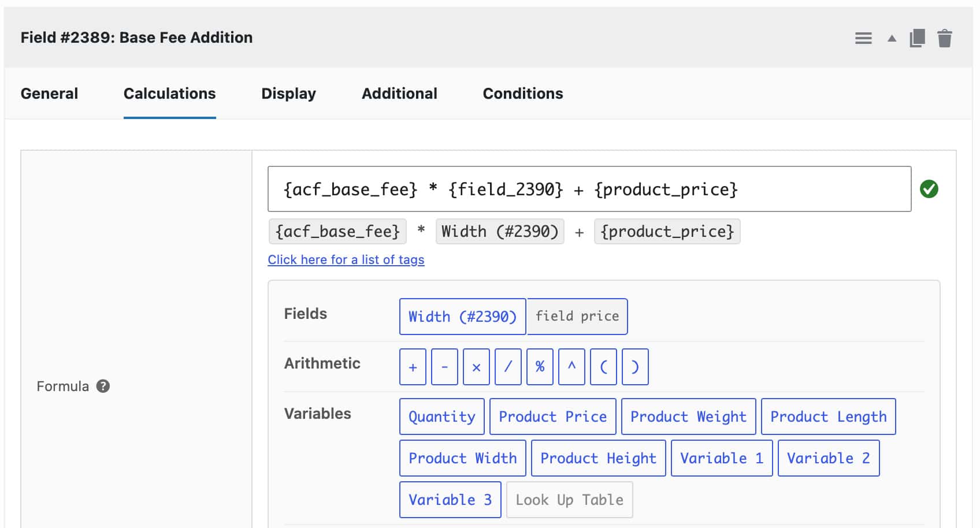
Task: Open the Display tab
Action: pyautogui.click(x=288, y=94)
